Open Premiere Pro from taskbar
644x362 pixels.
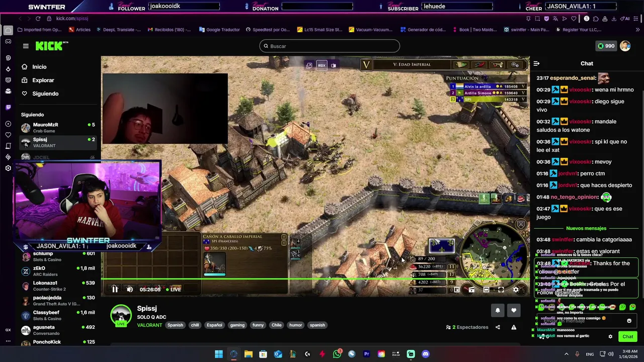366,354
